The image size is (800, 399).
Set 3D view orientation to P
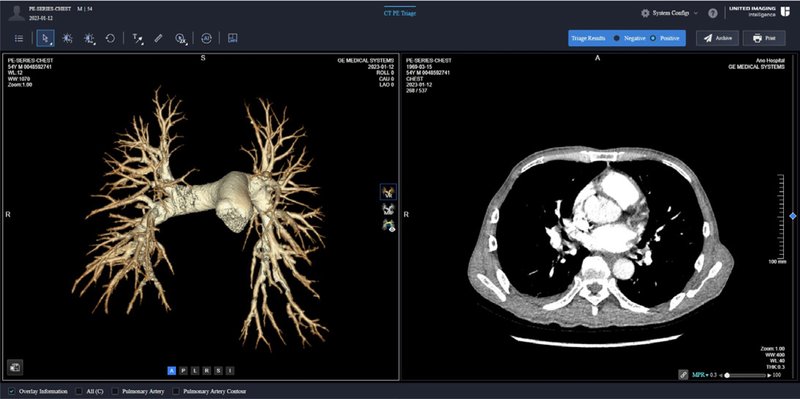[x=183, y=371]
